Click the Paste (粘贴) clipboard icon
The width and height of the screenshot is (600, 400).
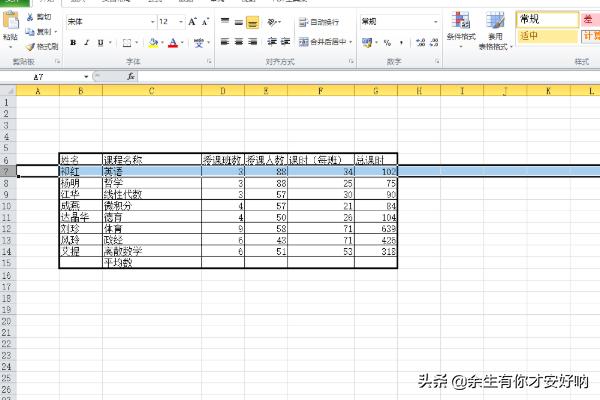tap(10, 20)
